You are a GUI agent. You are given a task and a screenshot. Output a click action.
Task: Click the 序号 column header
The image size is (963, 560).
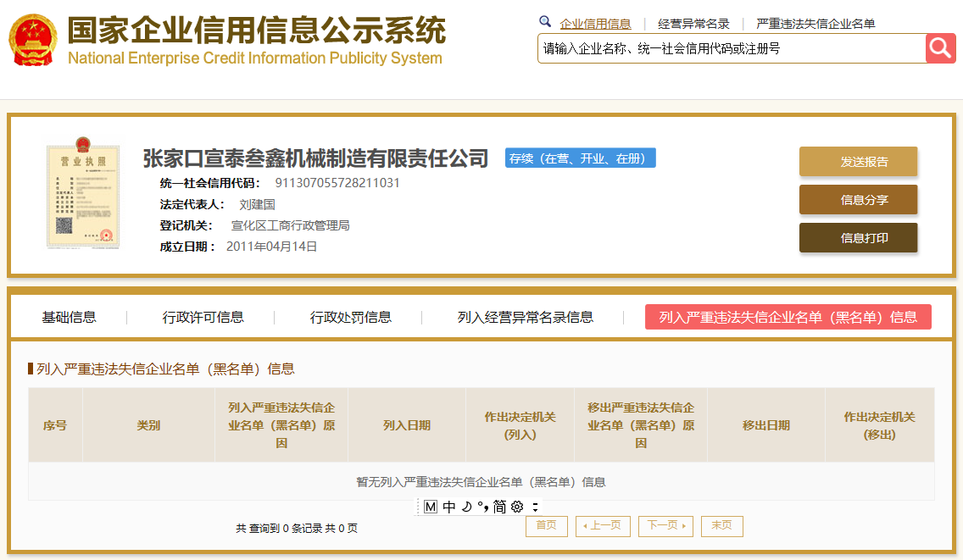(x=55, y=425)
